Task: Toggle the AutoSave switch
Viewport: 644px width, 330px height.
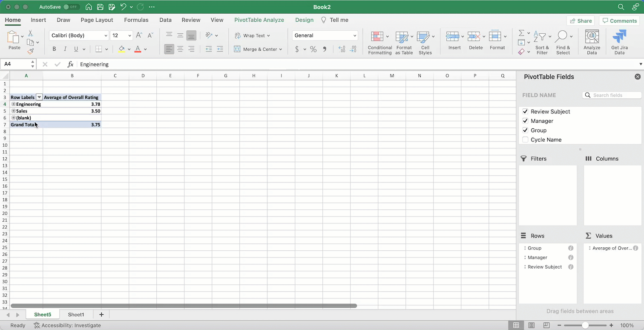Action: point(72,7)
